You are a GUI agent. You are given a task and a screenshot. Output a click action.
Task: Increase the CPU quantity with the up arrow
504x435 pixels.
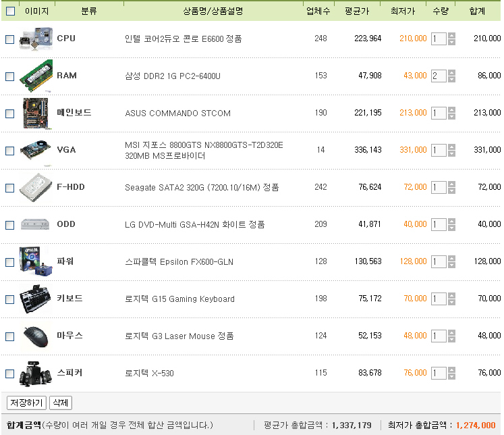(451, 36)
